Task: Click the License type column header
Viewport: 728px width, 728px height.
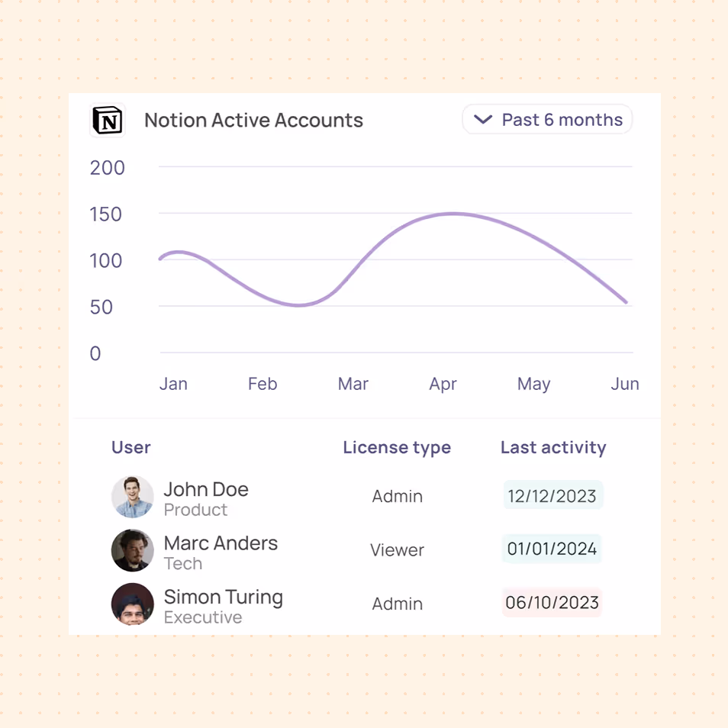Action: [397, 448]
